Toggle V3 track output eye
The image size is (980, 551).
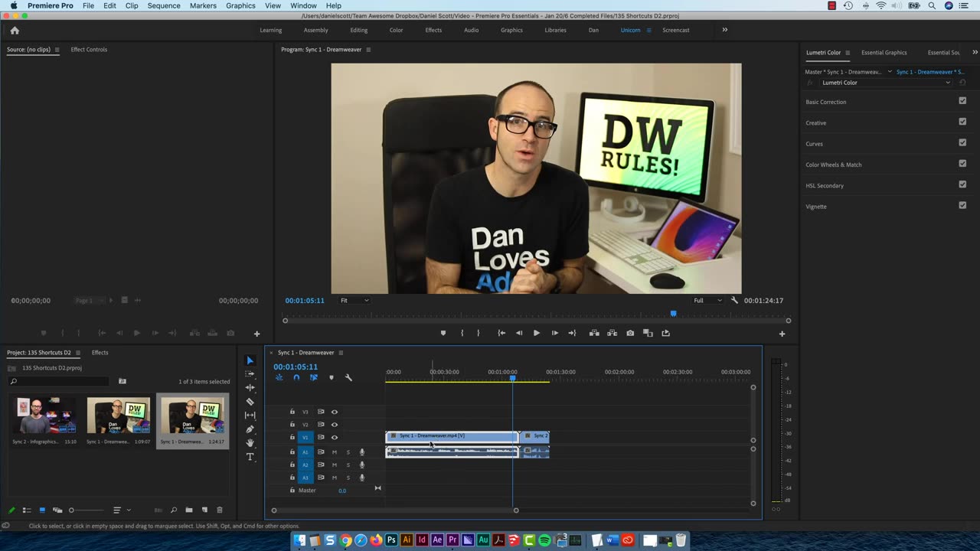coord(334,412)
